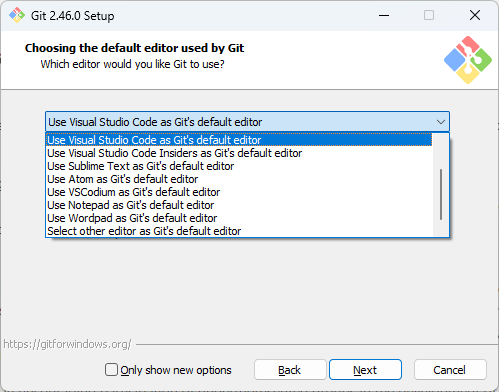Viewport: 499px width, 392px height.
Task: Open the gitforwindows.org link text
Action: [x=67, y=344]
